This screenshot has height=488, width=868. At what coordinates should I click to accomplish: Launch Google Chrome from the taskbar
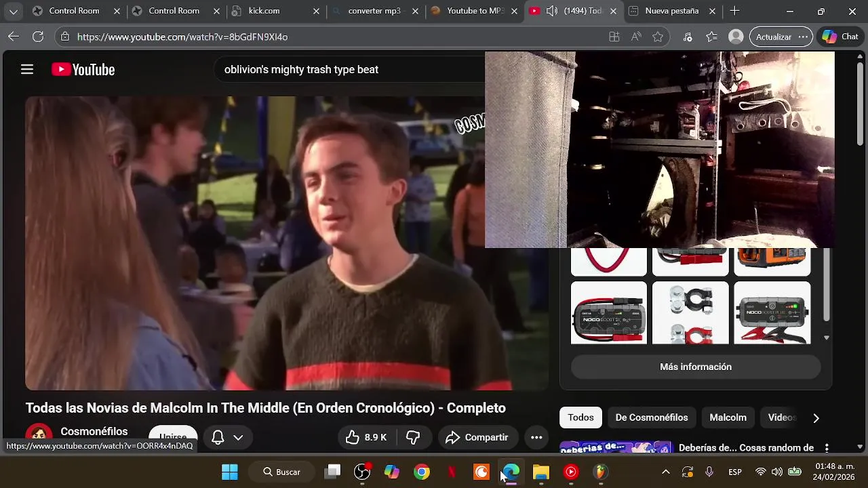[422, 472]
